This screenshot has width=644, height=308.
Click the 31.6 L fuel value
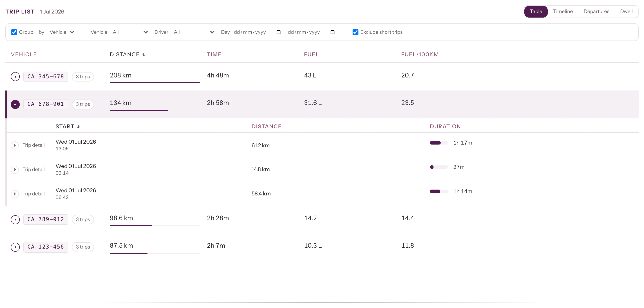[x=313, y=103]
